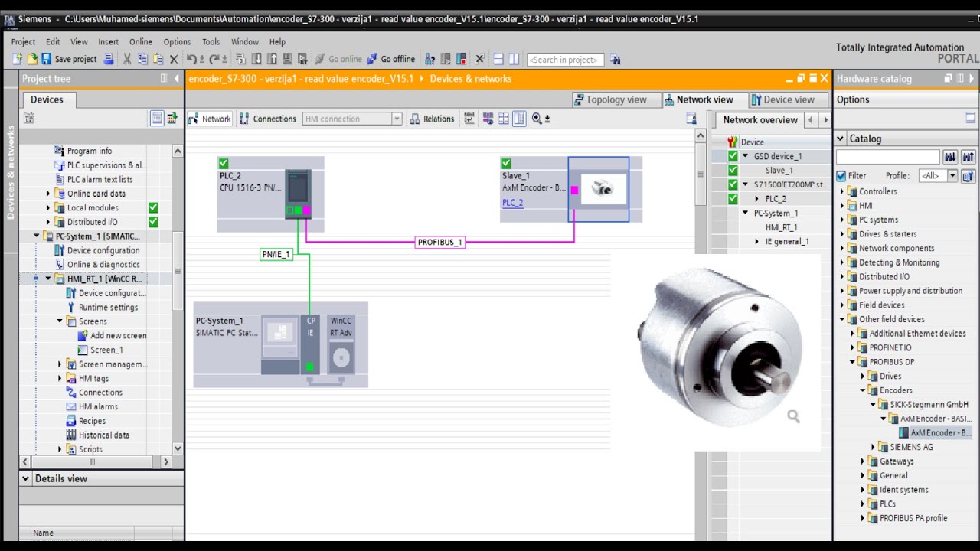Click the New project icon in toolbar
The width and height of the screenshot is (980, 551).
(x=18, y=59)
